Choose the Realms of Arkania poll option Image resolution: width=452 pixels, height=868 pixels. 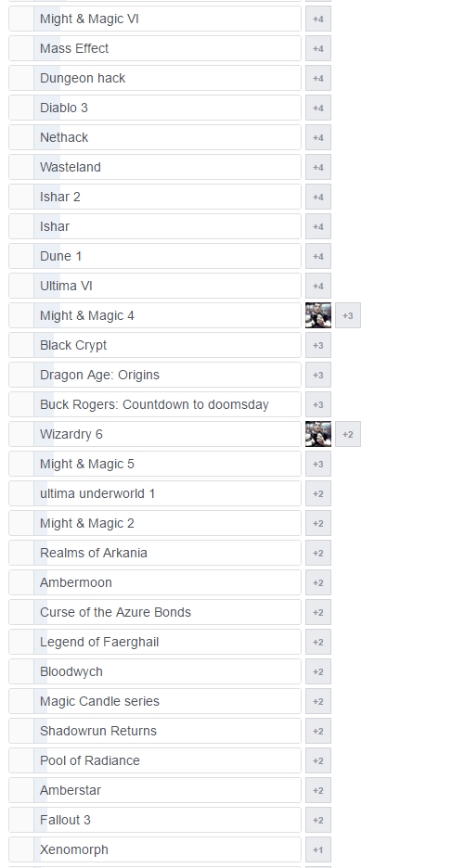(x=155, y=553)
